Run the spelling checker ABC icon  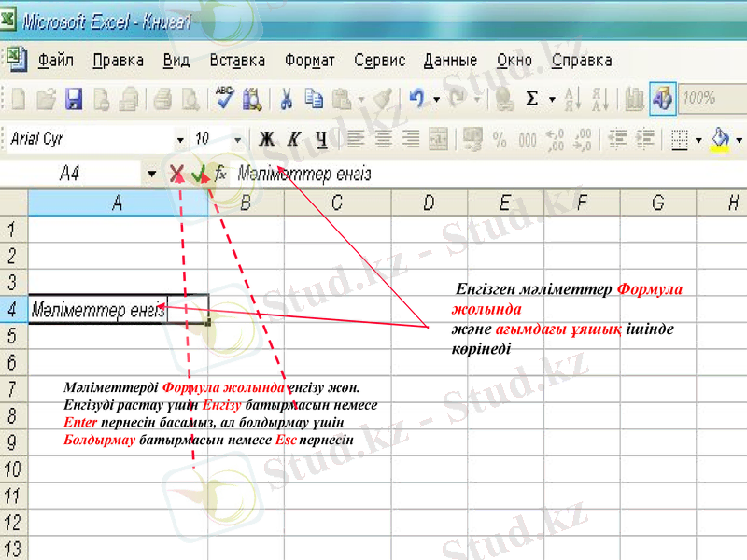tap(223, 97)
